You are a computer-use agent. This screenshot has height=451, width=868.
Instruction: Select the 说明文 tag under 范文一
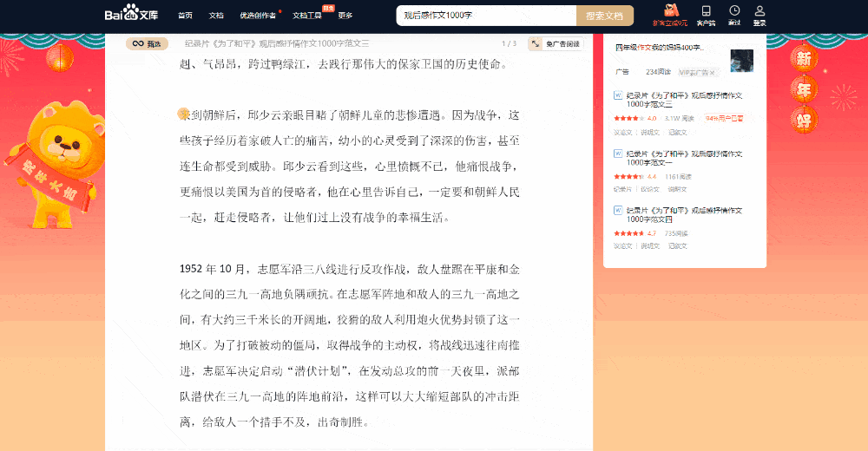click(x=678, y=189)
